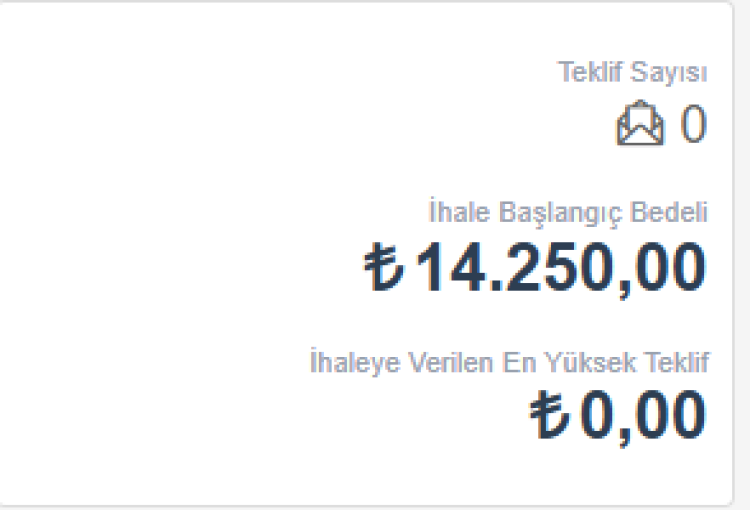Click the 0,00 highest bid amount
750x510 pixels.
point(642,416)
